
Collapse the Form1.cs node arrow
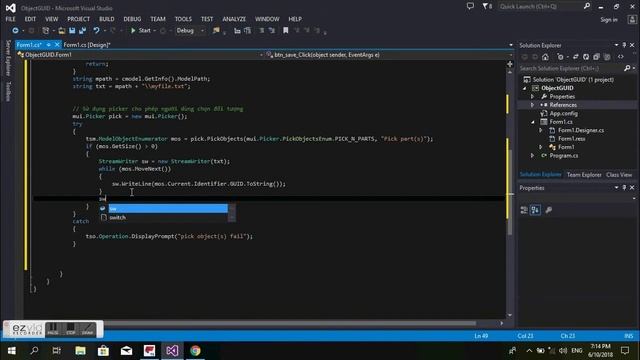point(533,122)
